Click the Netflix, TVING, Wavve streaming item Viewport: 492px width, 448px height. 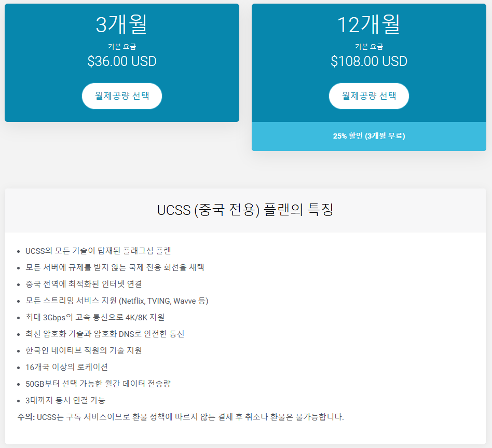pyautogui.click(x=117, y=301)
